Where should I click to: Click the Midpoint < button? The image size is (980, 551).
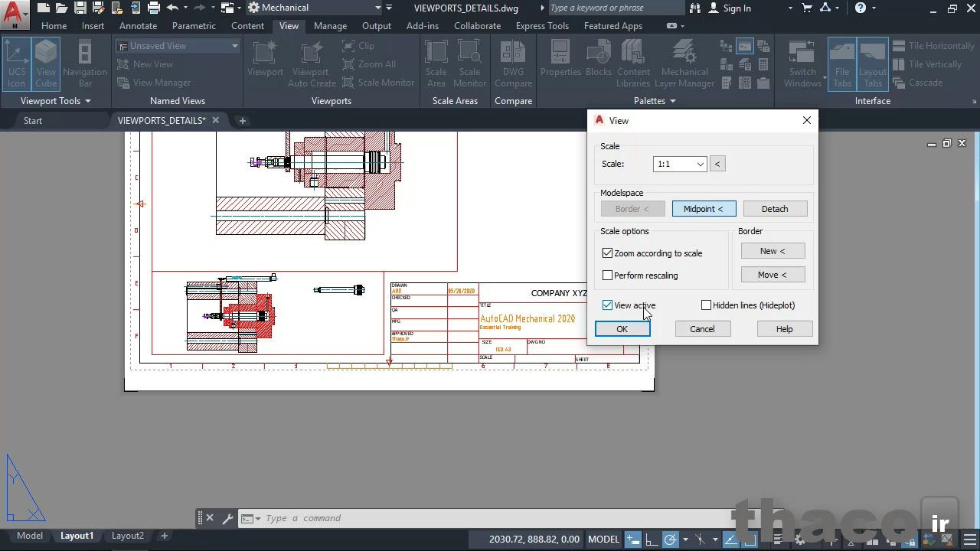(x=704, y=209)
